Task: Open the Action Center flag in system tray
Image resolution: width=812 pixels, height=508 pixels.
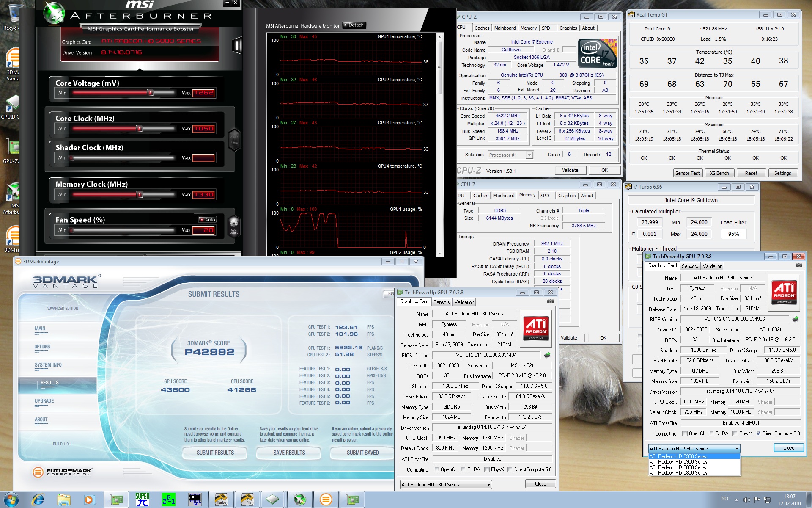Action: [x=757, y=500]
